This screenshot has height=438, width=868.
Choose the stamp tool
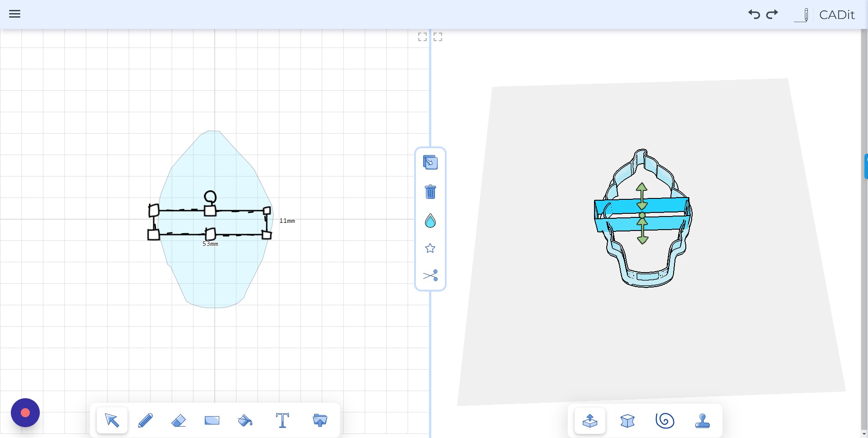click(703, 421)
